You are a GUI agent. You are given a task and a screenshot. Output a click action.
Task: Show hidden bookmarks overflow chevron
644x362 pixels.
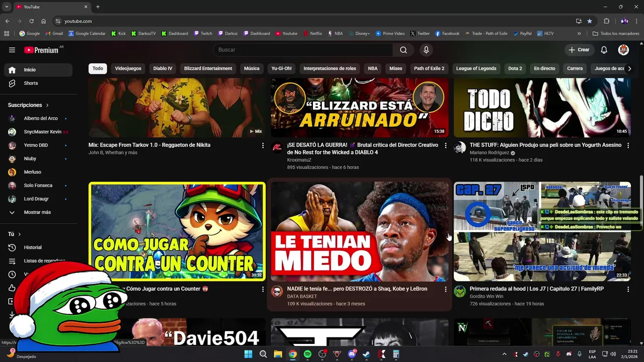(579, 34)
